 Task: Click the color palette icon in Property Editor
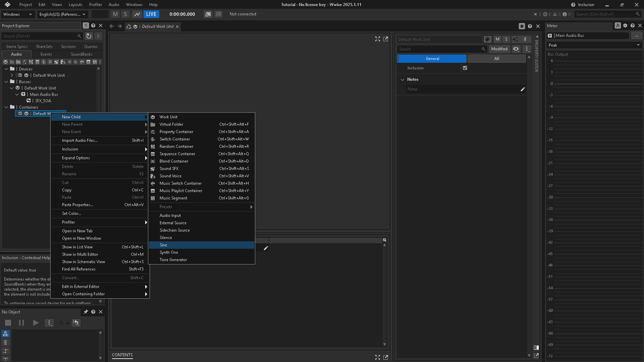click(x=488, y=39)
